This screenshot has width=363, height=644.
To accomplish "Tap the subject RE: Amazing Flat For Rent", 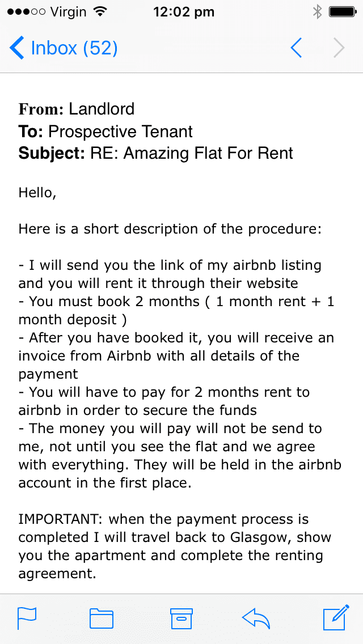I will 191,153.
